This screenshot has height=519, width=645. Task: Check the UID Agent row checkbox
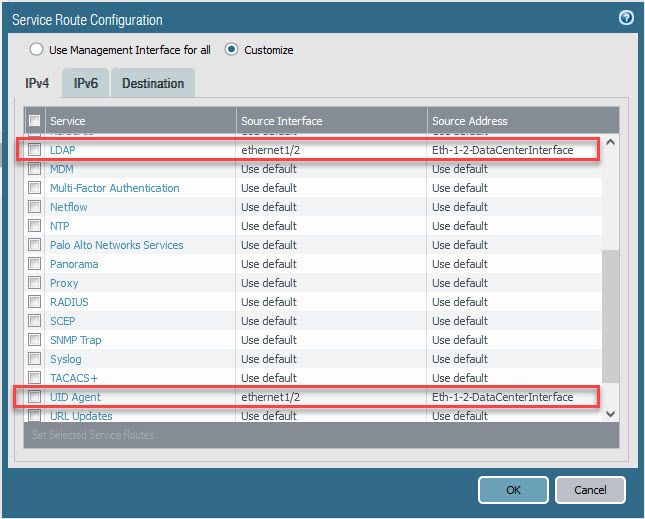(34, 397)
